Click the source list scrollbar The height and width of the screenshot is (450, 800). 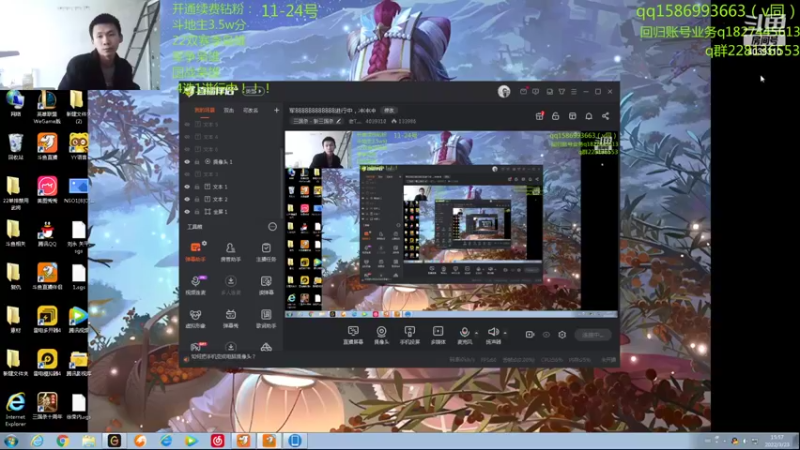pyautogui.click(x=281, y=184)
